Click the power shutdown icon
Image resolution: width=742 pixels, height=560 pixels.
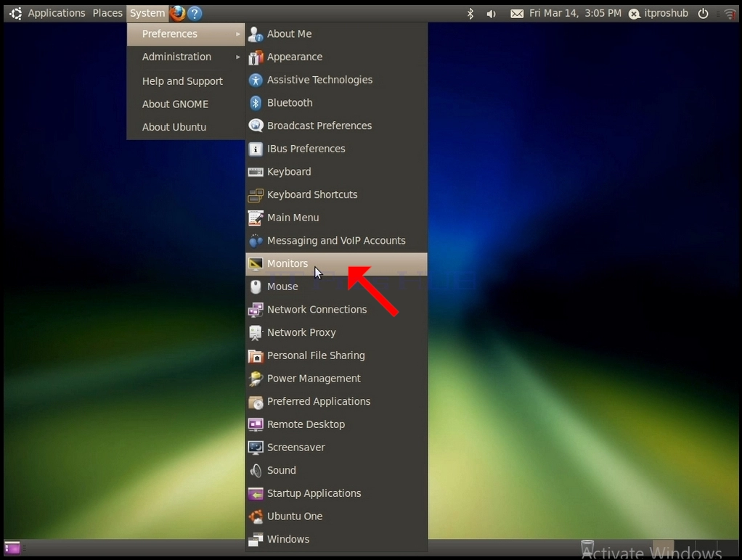(704, 13)
